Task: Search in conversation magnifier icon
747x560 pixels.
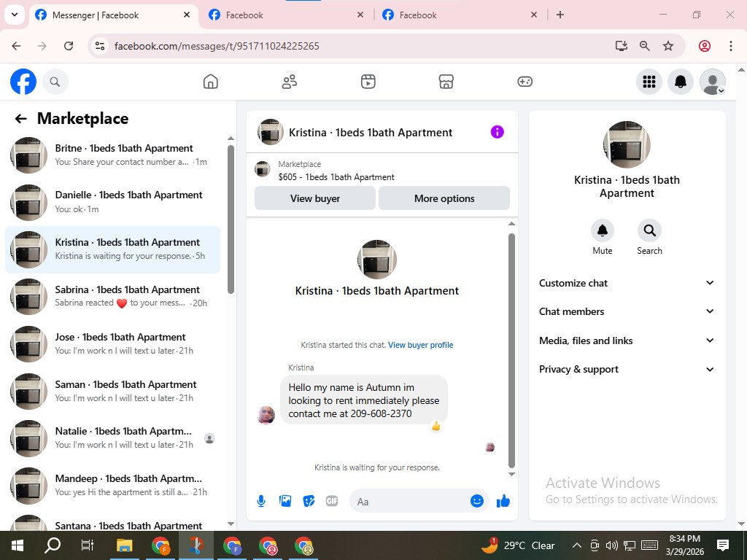Action: (x=649, y=230)
